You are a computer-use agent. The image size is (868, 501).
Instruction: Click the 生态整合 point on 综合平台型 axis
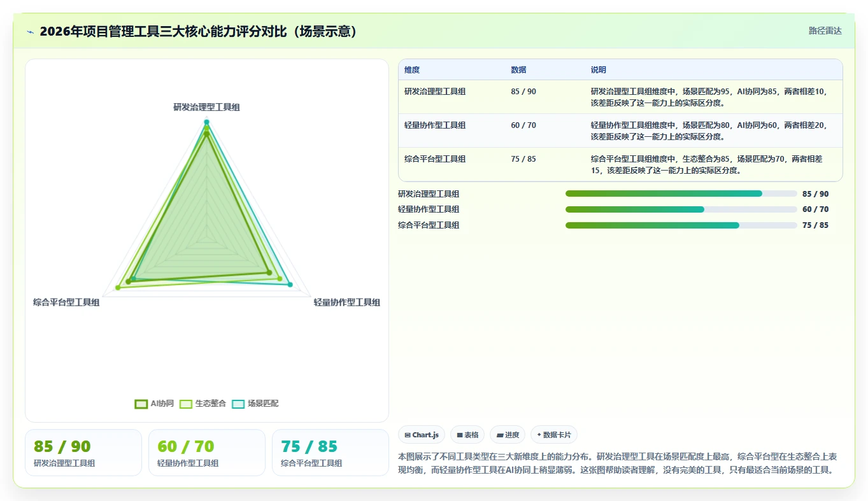point(118,288)
